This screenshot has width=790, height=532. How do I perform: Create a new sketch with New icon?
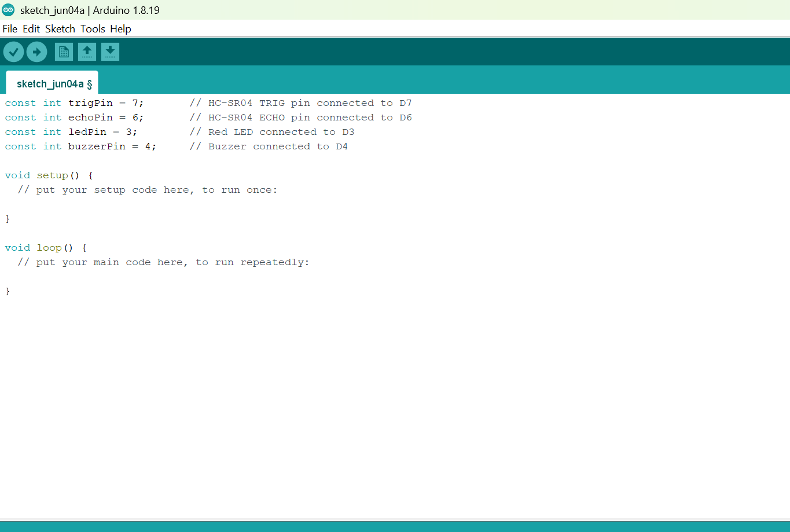click(64, 52)
